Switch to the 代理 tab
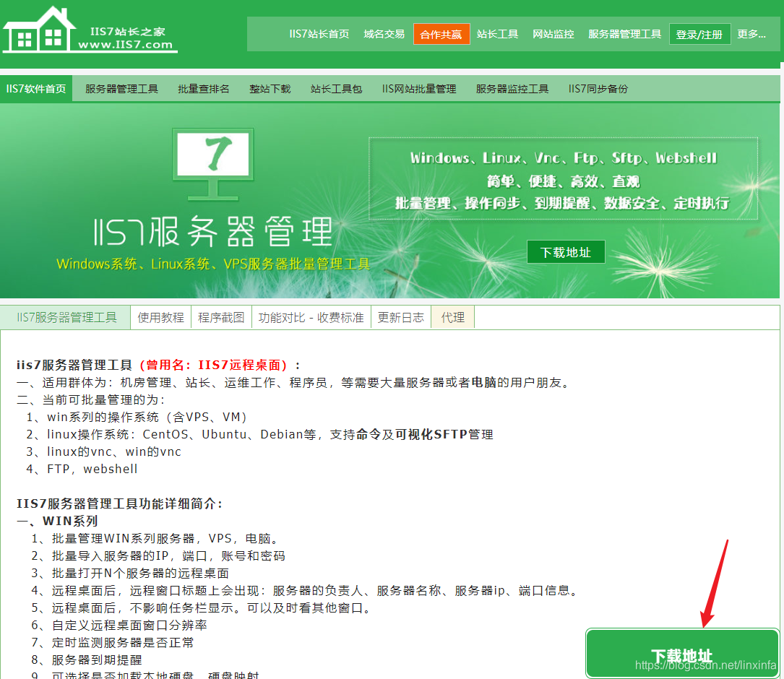The image size is (784, 679). click(x=453, y=318)
